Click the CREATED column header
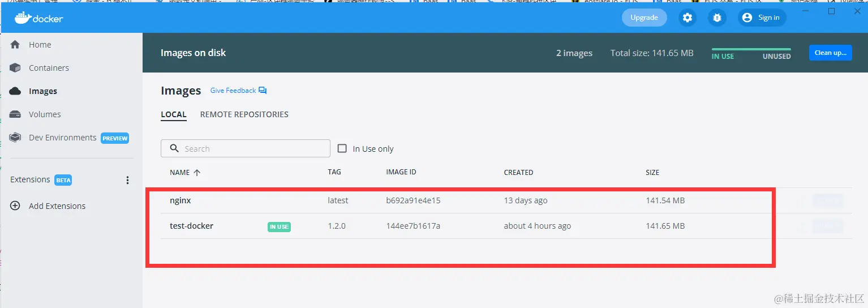The height and width of the screenshot is (308, 868). coord(518,173)
